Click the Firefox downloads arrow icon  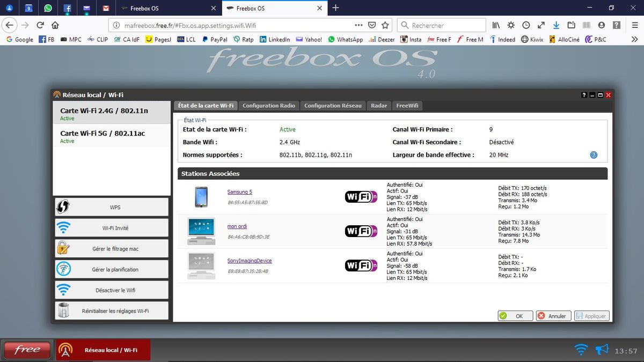coord(555,25)
